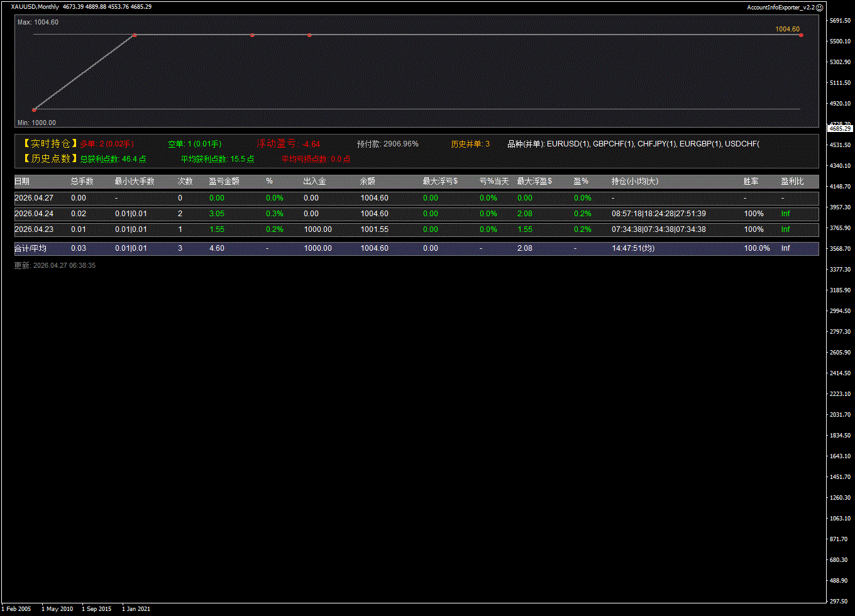Screen dimensions: 855x616
Task: Click the equity curve's starting red point
Action: [34, 110]
